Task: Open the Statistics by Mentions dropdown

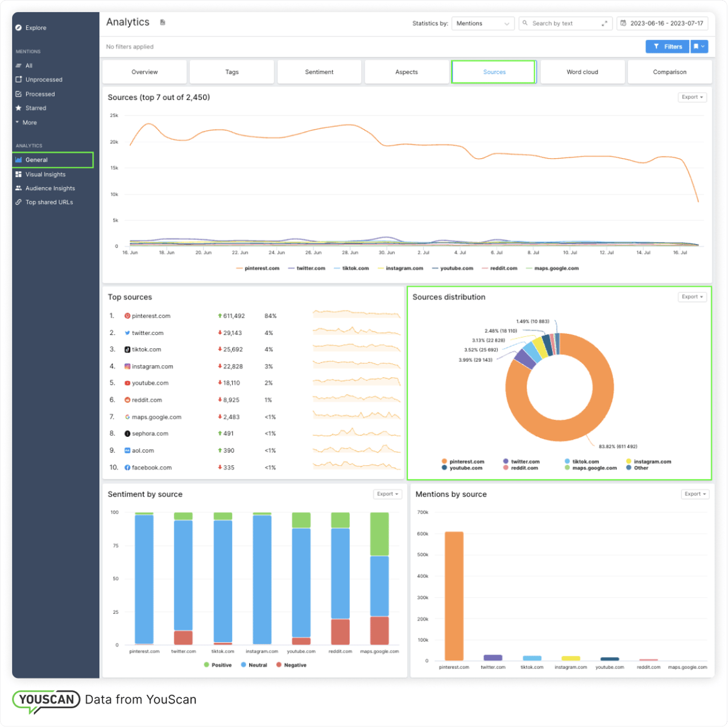Action: (482, 23)
